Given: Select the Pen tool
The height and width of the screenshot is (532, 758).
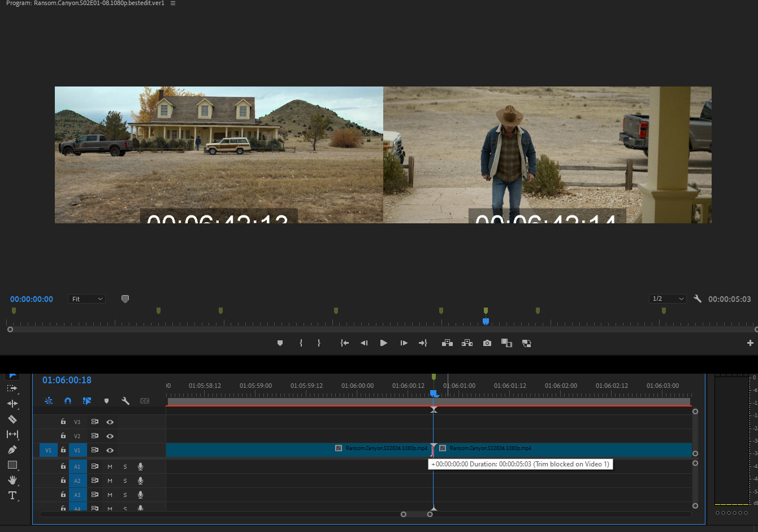Looking at the screenshot, I should click(x=12, y=449).
